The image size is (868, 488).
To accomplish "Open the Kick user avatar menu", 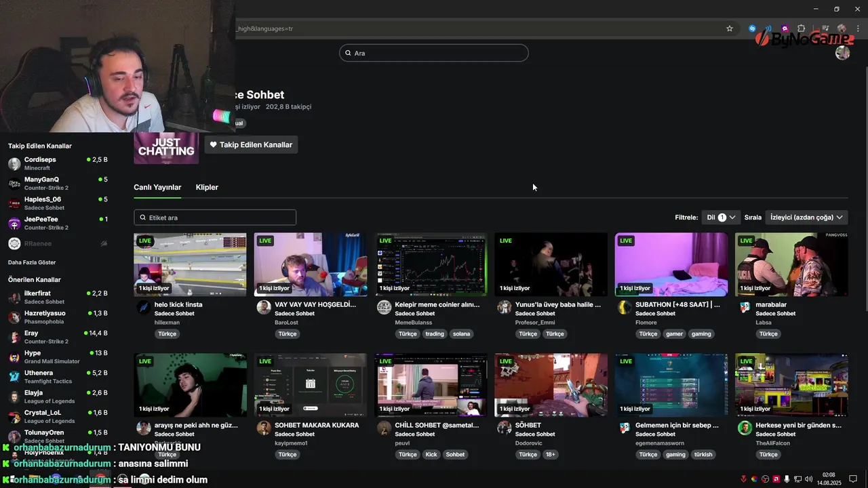I will coord(843,53).
